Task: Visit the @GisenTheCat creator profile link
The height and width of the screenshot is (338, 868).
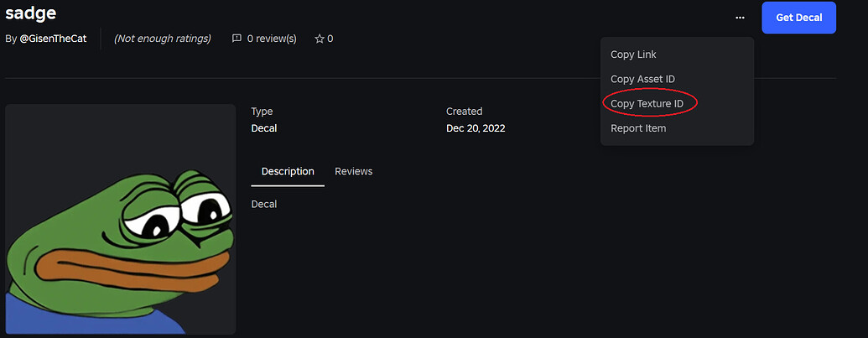Action: pos(53,39)
